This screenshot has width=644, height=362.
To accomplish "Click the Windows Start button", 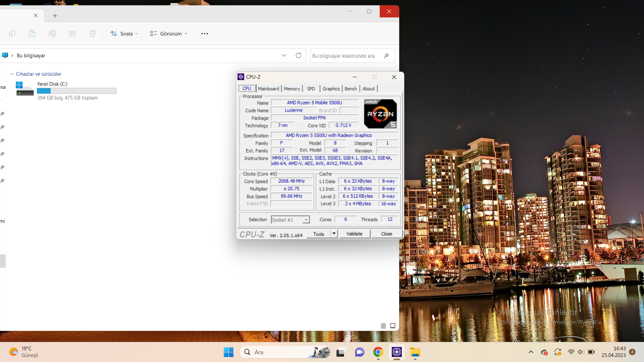I will pos(228,352).
